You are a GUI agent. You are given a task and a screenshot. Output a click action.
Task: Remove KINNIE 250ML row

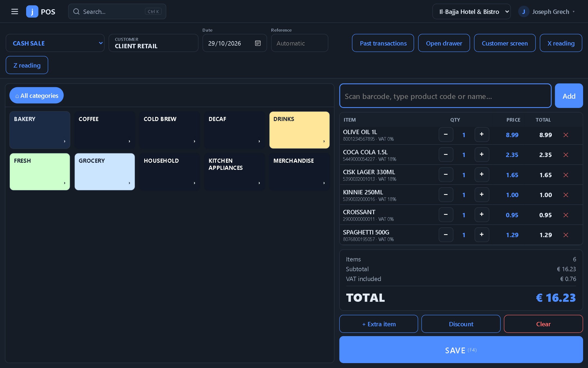pyautogui.click(x=566, y=195)
